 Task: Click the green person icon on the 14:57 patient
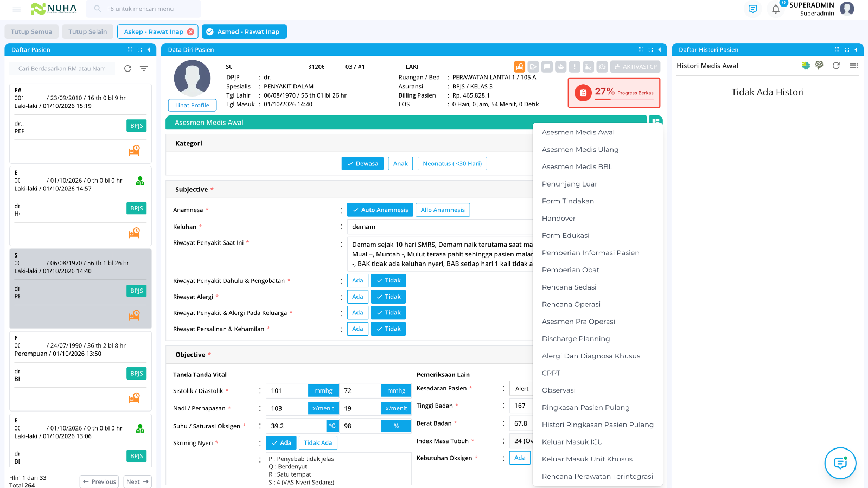140,181
